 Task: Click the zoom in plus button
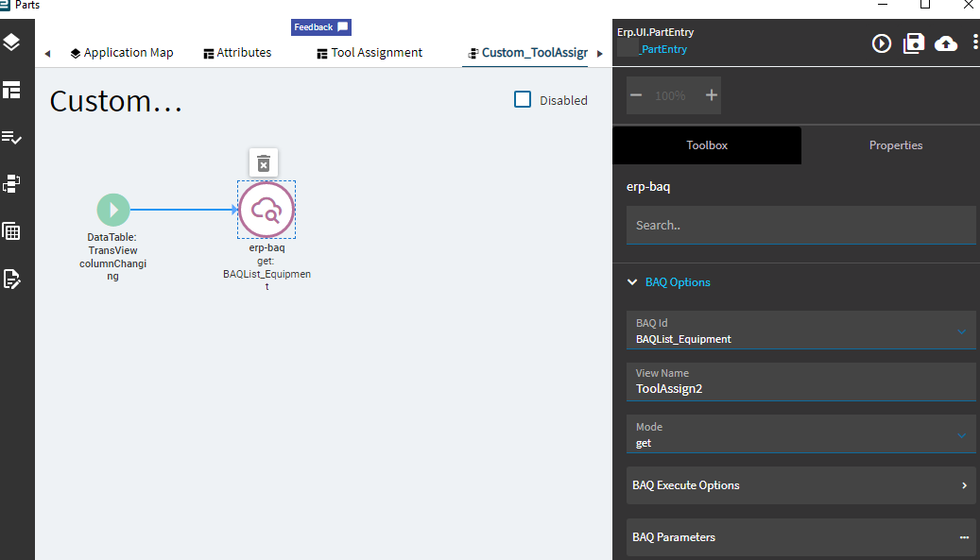tap(712, 95)
